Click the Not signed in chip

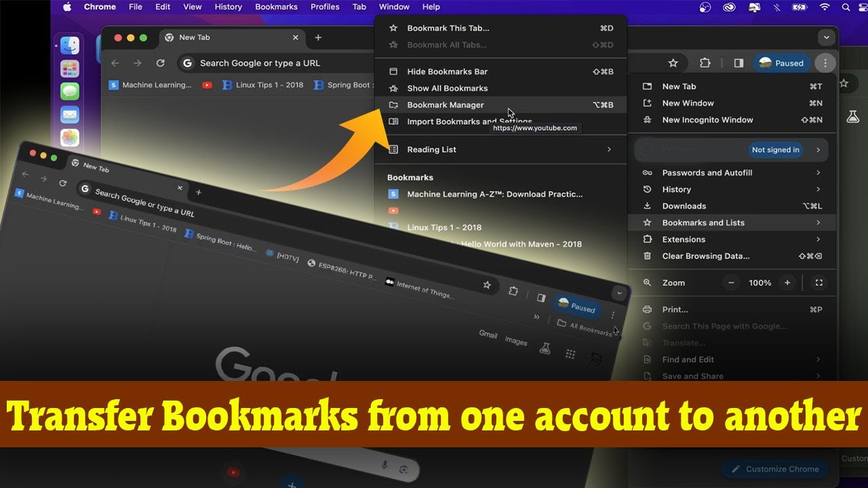click(x=775, y=150)
